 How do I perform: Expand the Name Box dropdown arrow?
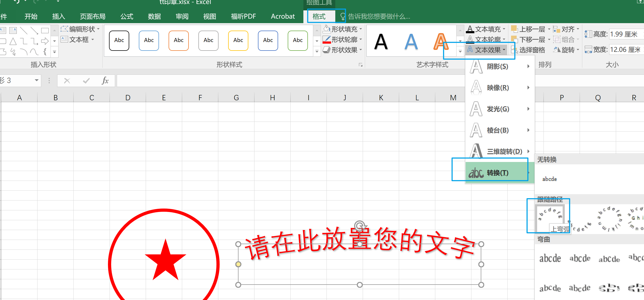pos(37,80)
